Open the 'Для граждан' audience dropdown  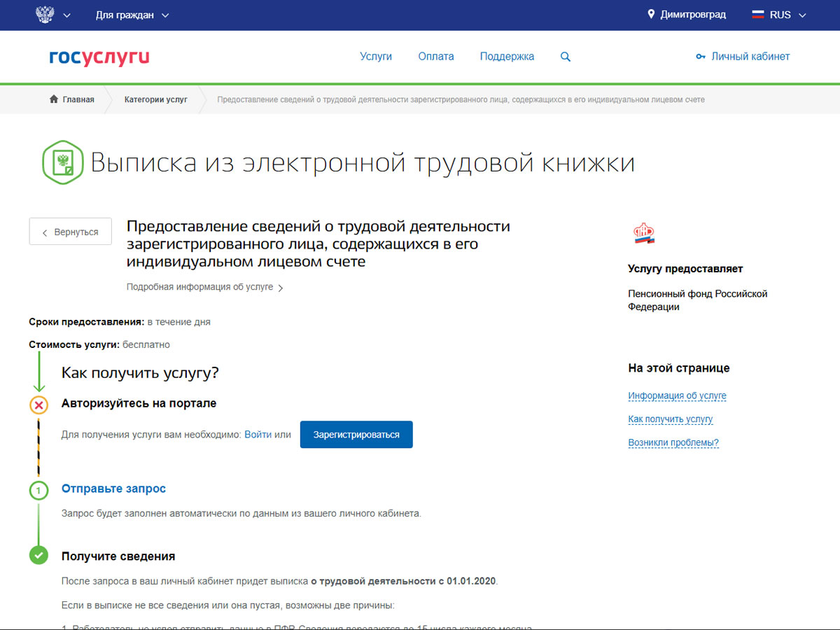tap(132, 15)
